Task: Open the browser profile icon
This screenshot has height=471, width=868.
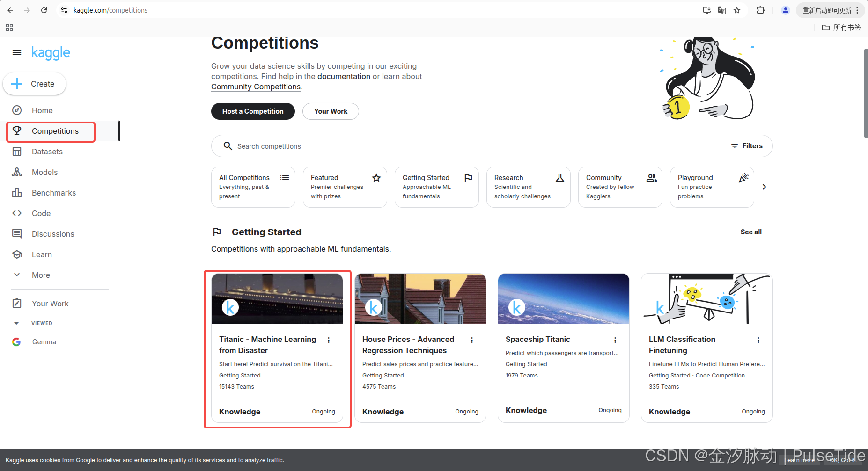Action: 786,10
